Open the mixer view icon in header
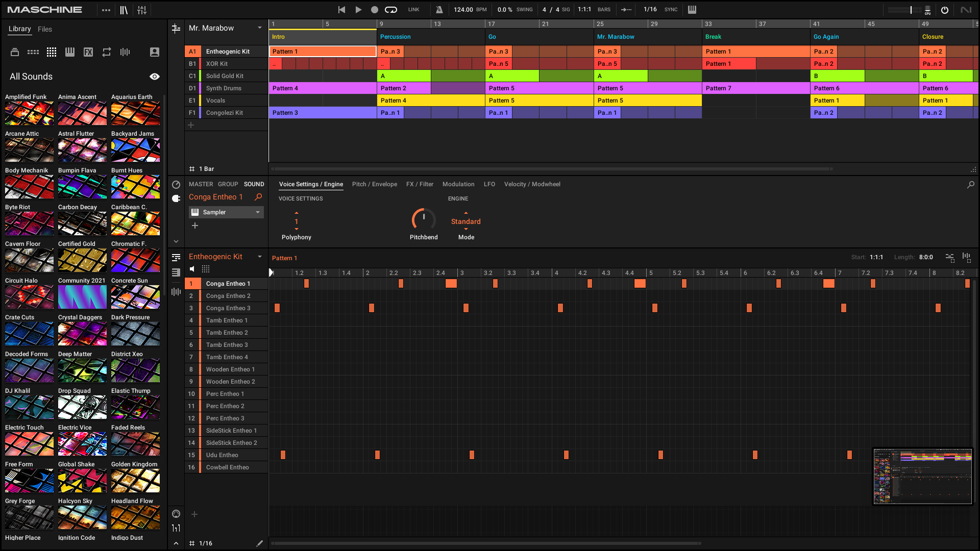980x551 pixels. pyautogui.click(x=142, y=10)
